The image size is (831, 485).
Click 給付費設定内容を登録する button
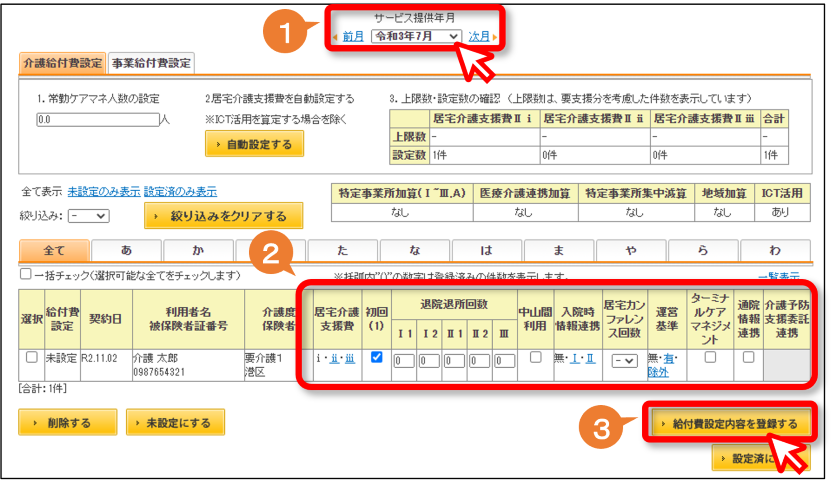click(730, 424)
